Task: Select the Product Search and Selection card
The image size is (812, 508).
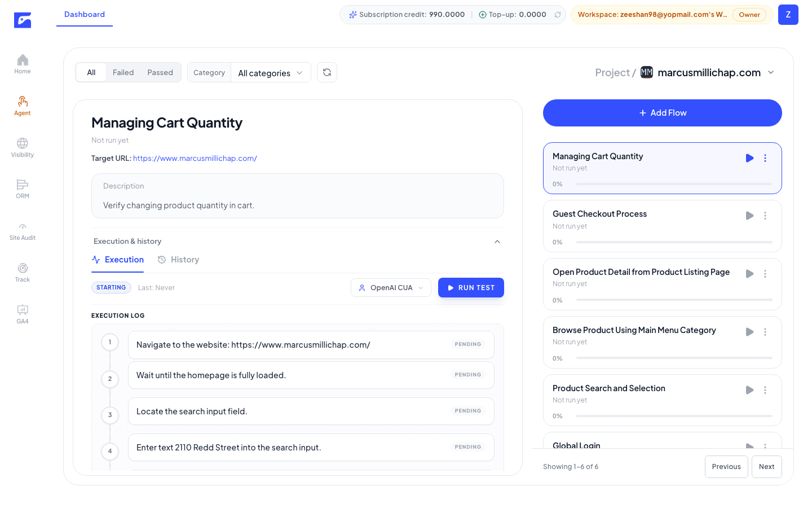Action: [663, 400]
